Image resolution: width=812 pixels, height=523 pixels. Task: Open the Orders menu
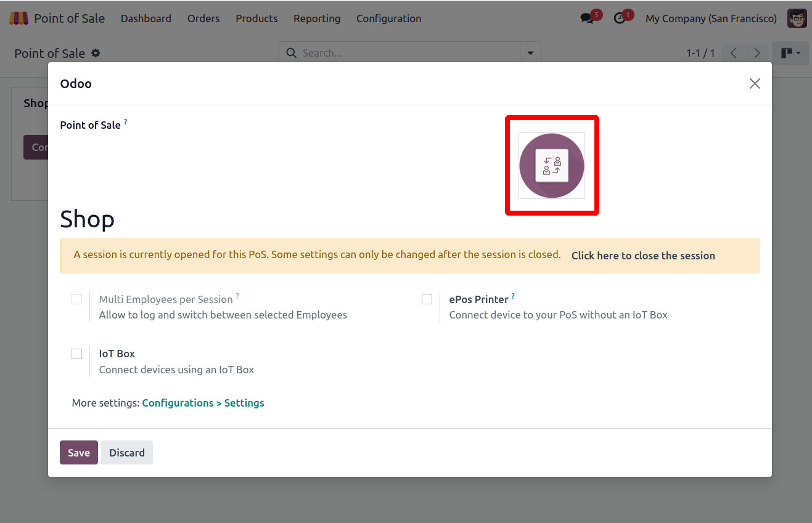[203, 18]
